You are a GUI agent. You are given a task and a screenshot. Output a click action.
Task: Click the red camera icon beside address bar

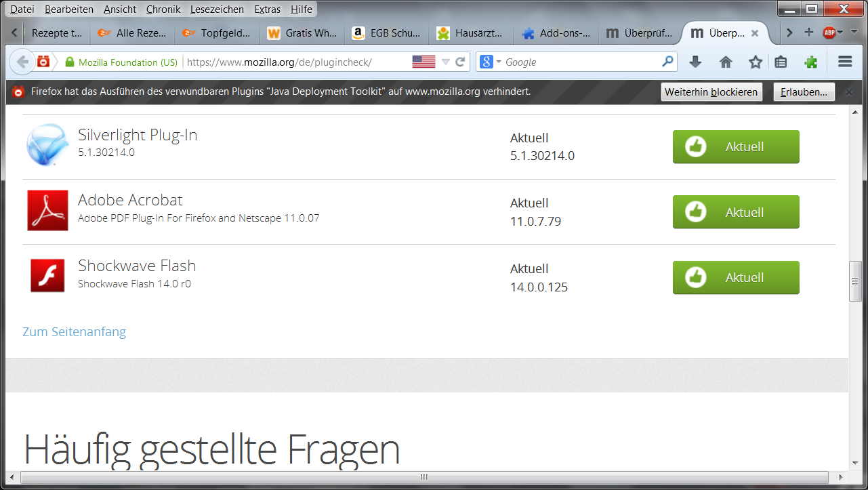click(43, 62)
